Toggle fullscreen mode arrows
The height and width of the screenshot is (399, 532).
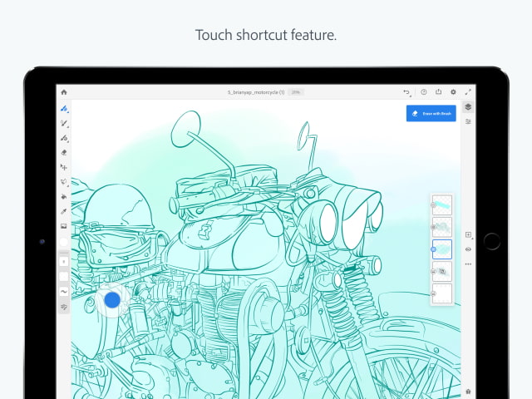pyautogui.click(x=468, y=92)
